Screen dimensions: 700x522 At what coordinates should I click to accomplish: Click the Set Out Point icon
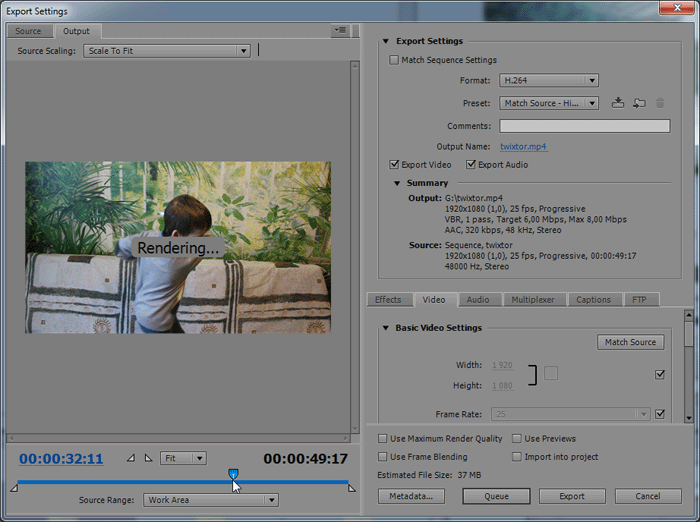[x=148, y=458]
